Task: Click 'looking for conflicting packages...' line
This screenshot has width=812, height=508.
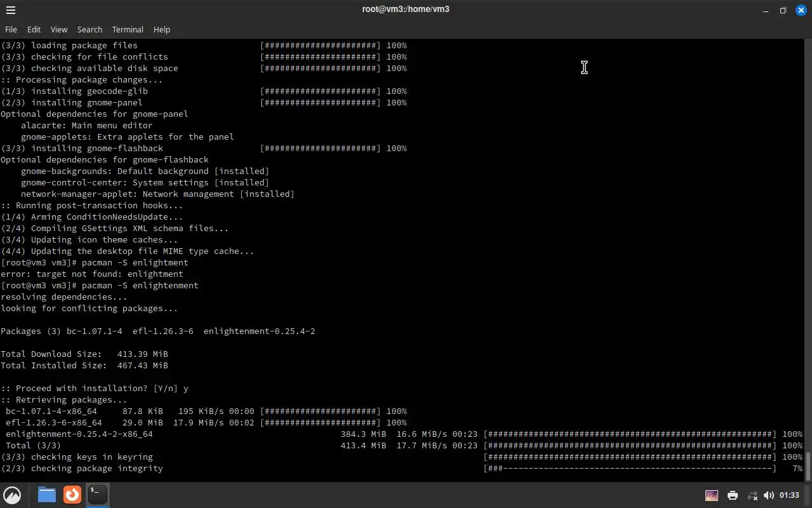Action: tap(89, 309)
